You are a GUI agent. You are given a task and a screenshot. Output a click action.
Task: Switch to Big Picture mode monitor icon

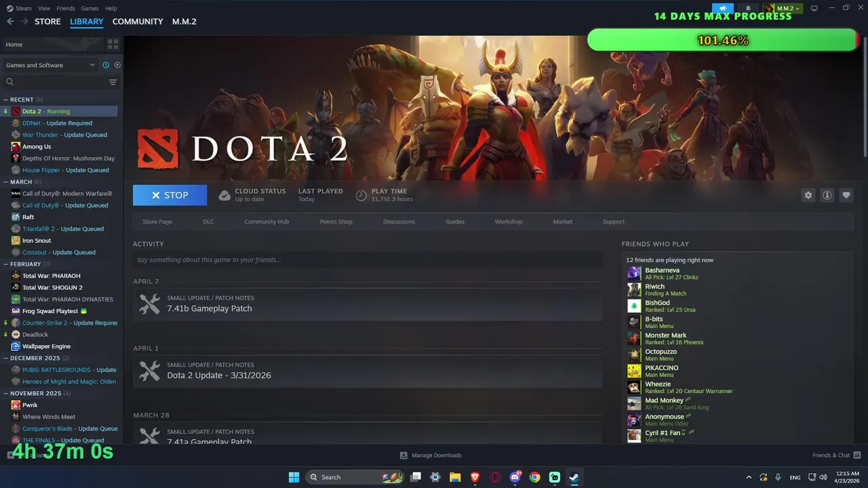click(814, 8)
